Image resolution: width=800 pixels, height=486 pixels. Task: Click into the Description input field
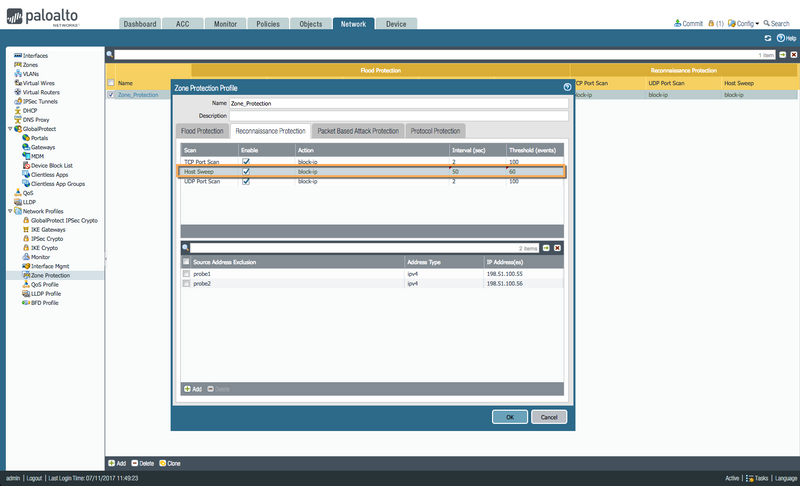[398, 115]
